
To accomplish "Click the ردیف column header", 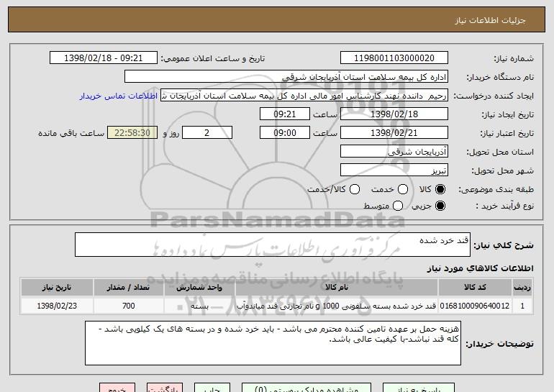I will (522, 288).
